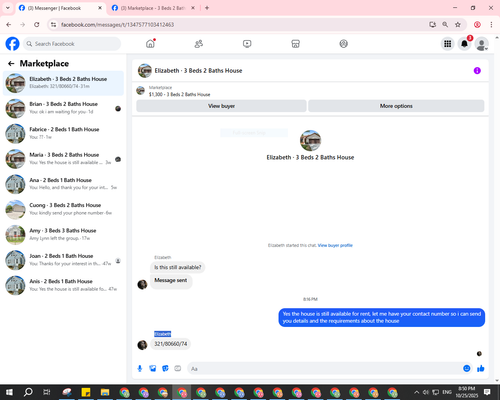Click the '321/80660/74' message bubble

click(170, 344)
